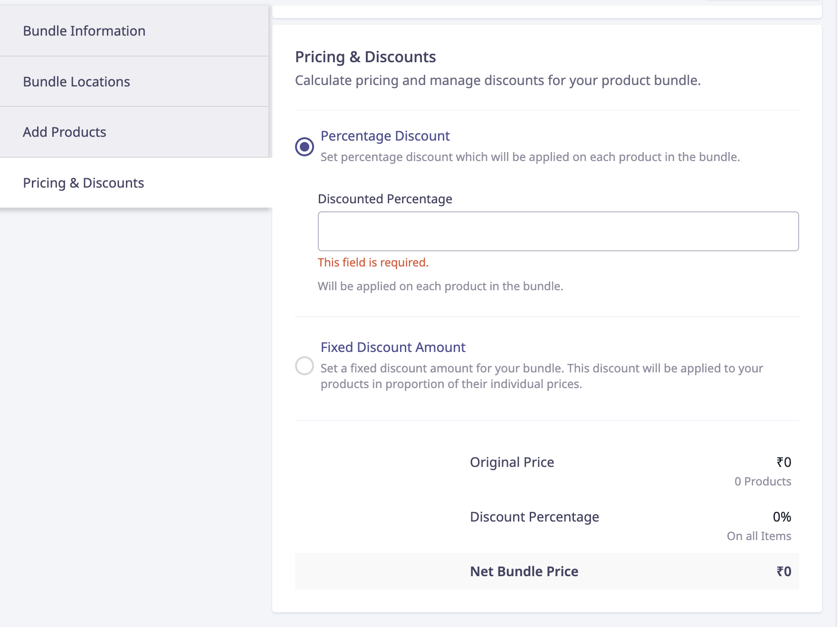
Task: Click the Percentage Discount option label
Action: point(385,136)
